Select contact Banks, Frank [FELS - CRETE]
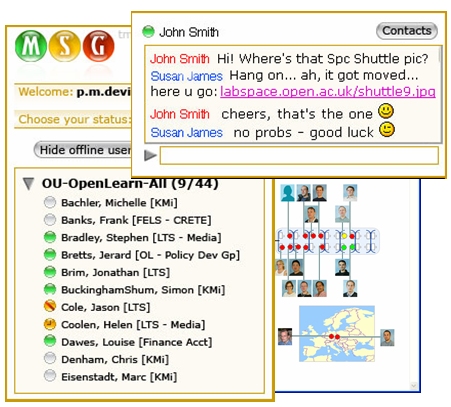 [x=136, y=220]
